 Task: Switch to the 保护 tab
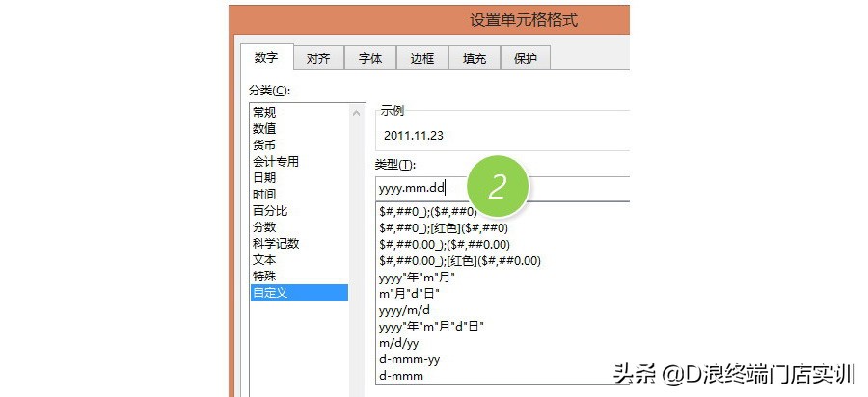coord(526,58)
